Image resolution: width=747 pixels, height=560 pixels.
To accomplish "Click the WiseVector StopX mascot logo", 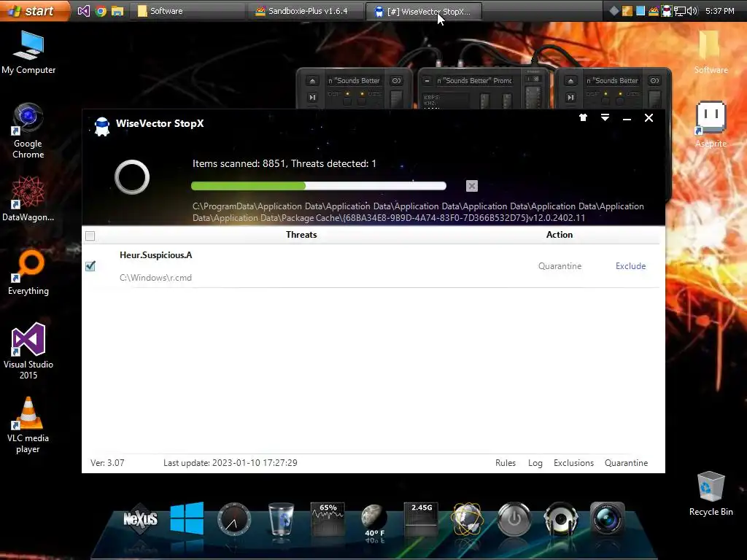I will click(x=102, y=126).
